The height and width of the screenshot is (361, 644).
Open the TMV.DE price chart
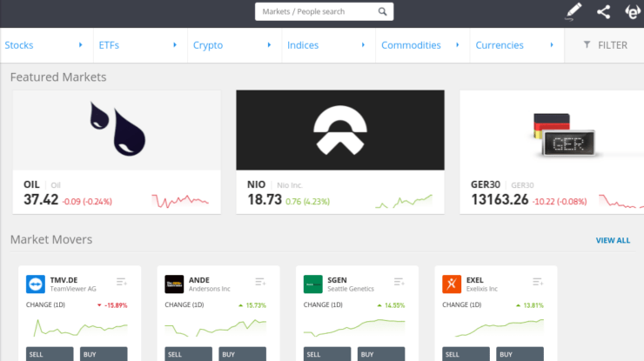pyautogui.click(x=77, y=328)
